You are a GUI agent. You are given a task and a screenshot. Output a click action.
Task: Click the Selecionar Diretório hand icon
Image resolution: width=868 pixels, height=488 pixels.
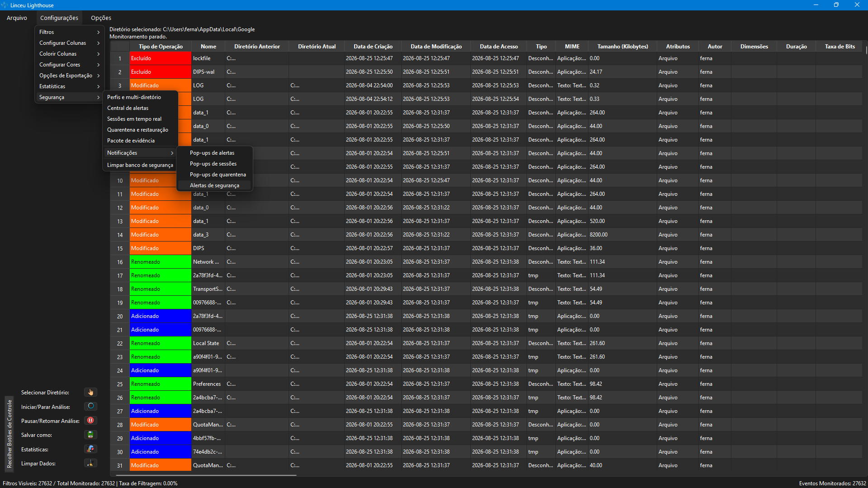(x=90, y=392)
